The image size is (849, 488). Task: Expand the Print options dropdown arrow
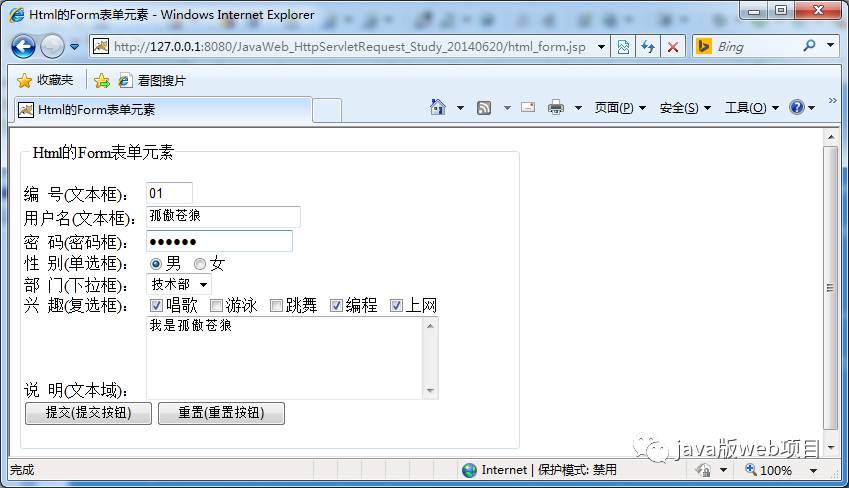pos(578,108)
